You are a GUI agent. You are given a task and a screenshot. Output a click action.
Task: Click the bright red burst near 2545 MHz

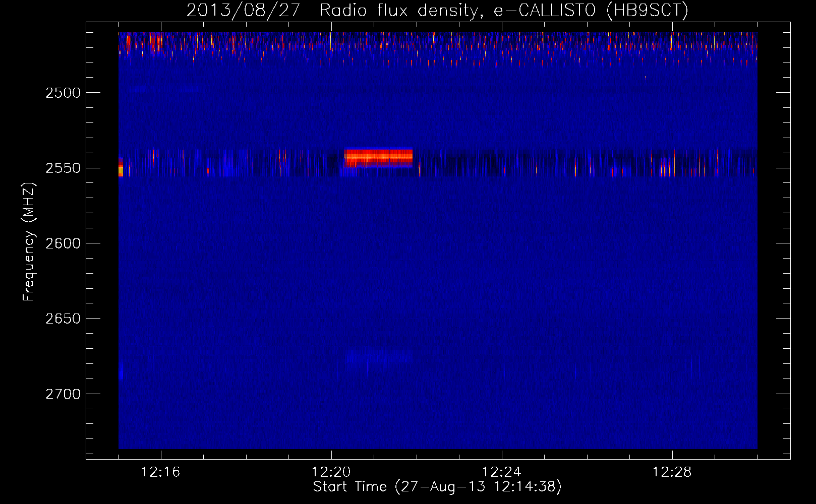(x=379, y=157)
